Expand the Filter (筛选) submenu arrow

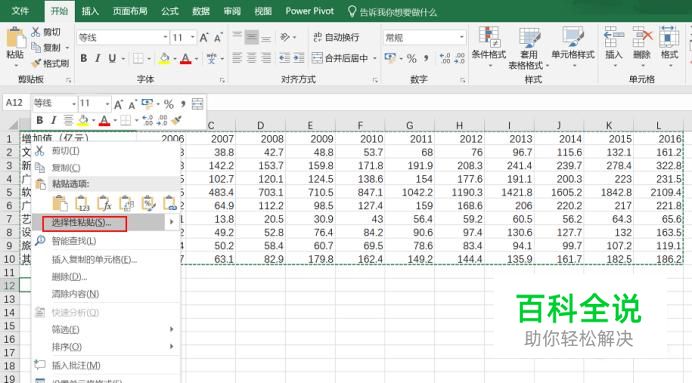click(x=172, y=329)
